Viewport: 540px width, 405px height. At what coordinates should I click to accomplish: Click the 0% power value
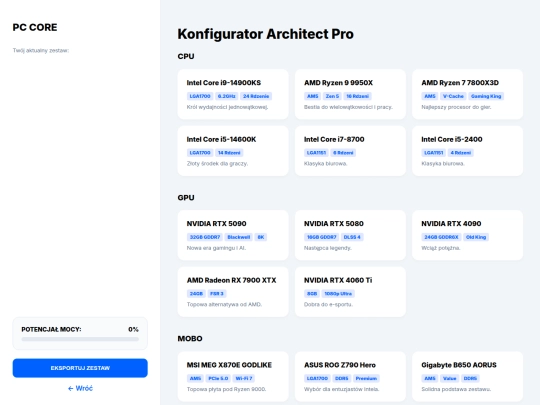(x=133, y=329)
